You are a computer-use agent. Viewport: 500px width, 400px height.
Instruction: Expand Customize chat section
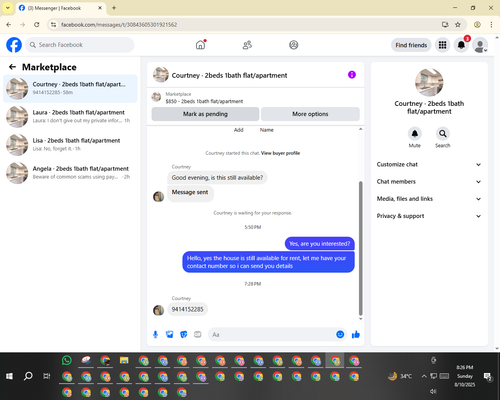point(429,164)
